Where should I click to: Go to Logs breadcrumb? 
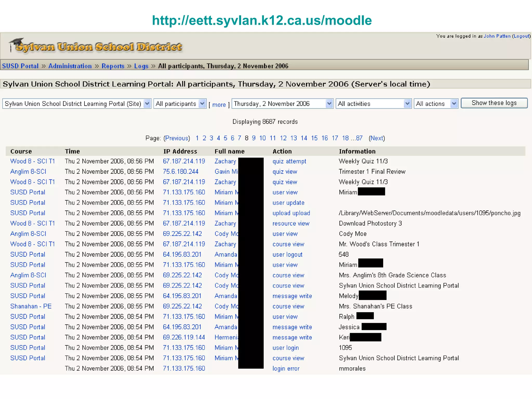pyautogui.click(x=141, y=66)
